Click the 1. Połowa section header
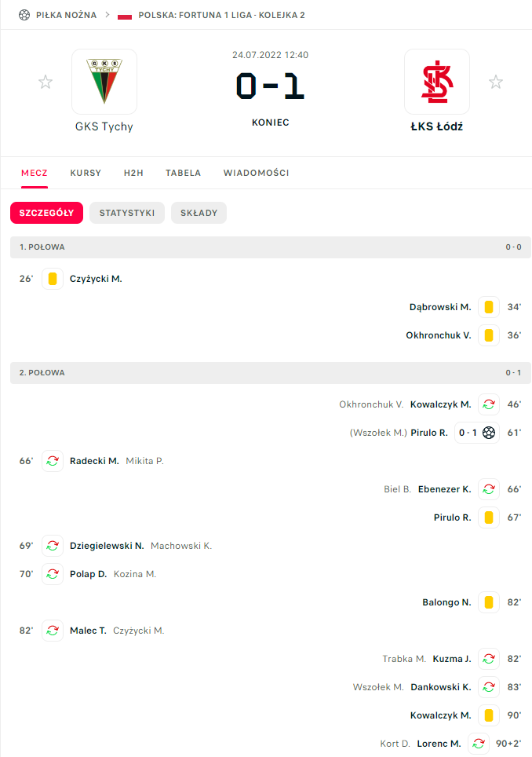The height and width of the screenshot is (757, 532). 43,247
